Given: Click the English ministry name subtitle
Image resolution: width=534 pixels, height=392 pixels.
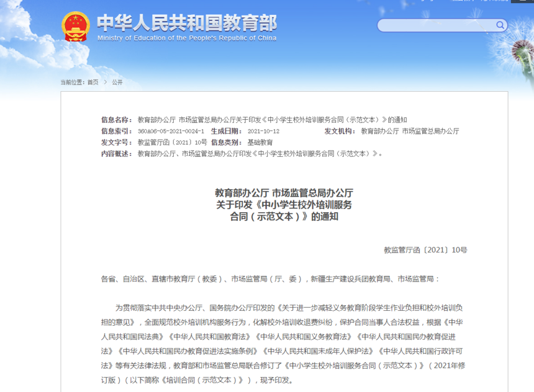Looking at the screenshot, I should click(x=187, y=38).
